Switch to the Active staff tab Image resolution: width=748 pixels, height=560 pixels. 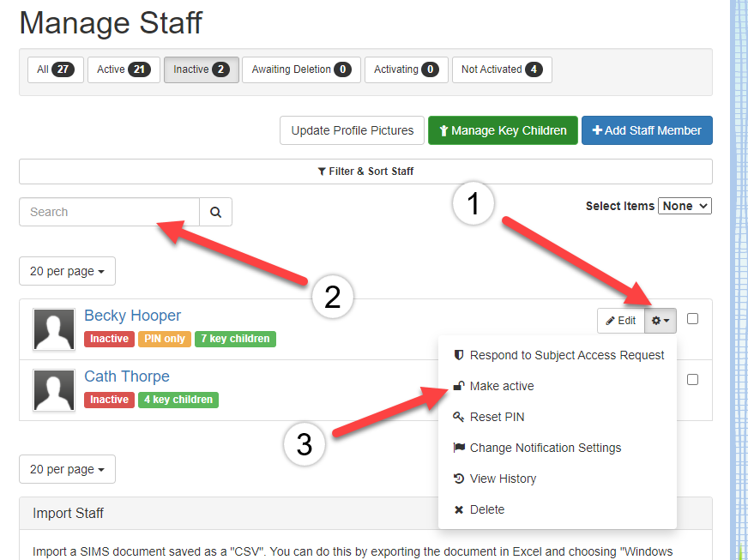[x=124, y=69]
